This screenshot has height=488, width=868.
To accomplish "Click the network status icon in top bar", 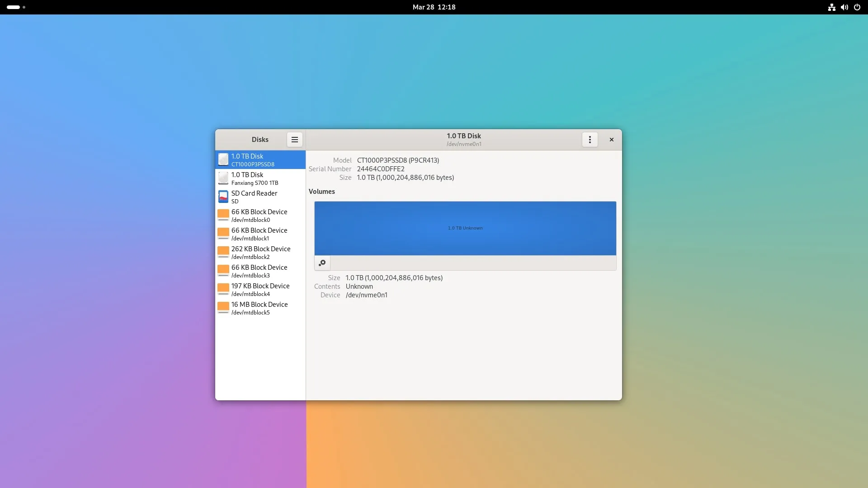I will click(831, 7).
